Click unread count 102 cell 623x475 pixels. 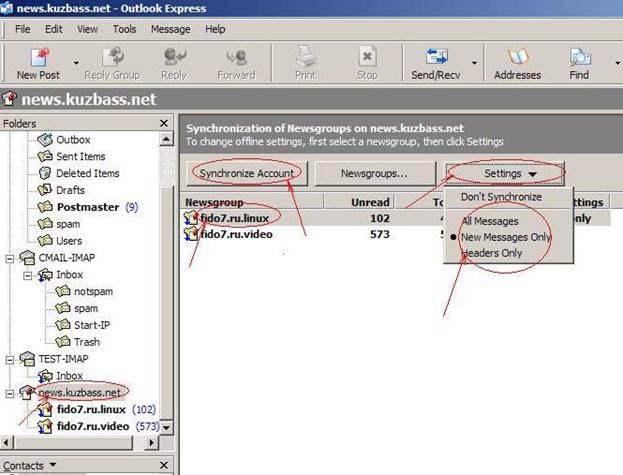(x=380, y=218)
